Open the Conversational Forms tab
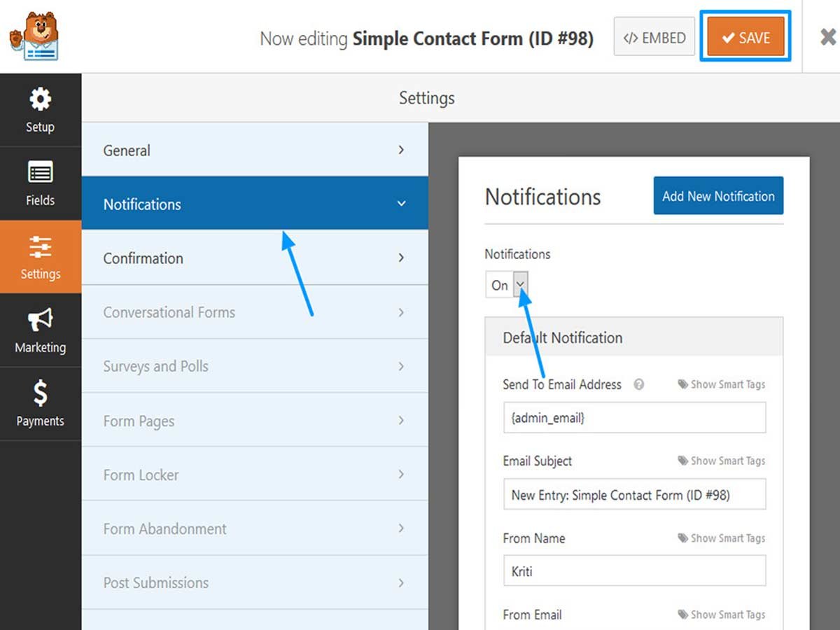 255,312
